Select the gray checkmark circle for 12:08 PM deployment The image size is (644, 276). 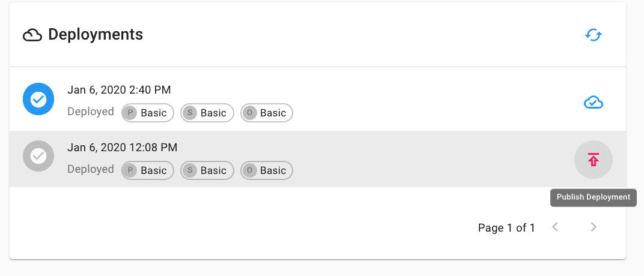tap(38, 156)
